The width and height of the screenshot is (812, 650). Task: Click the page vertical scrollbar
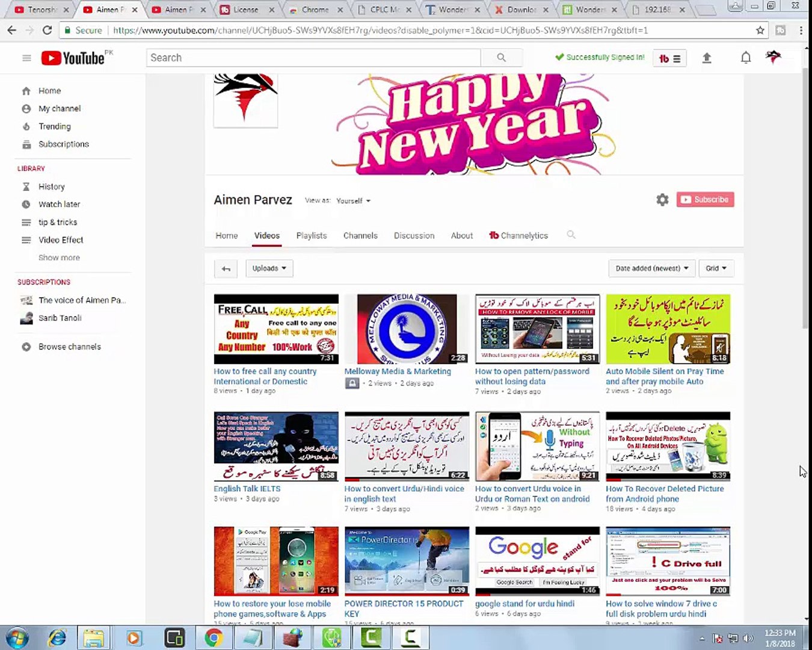(x=806, y=199)
